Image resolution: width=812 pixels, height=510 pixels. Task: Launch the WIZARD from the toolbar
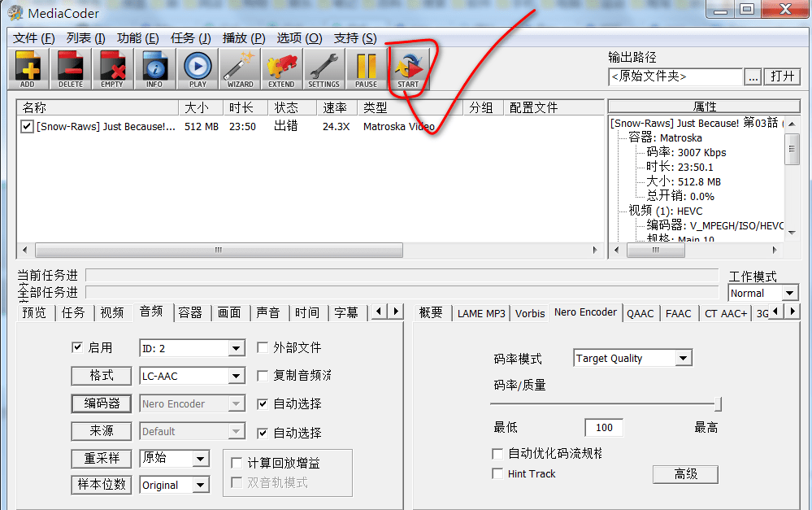coord(240,68)
